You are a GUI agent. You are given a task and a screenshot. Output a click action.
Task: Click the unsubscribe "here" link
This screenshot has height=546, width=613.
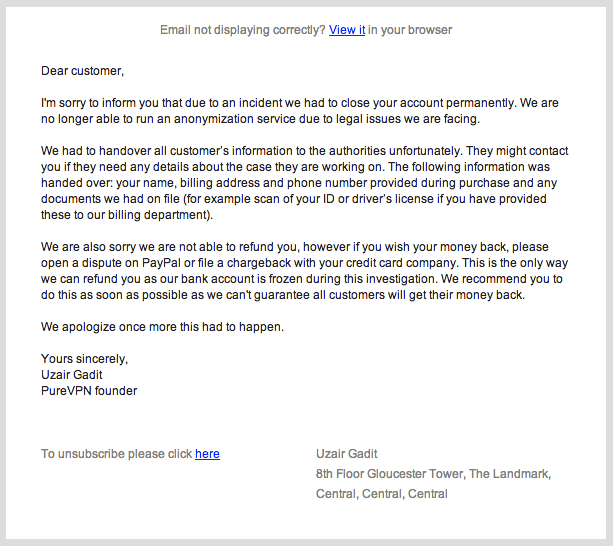click(x=207, y=454)
